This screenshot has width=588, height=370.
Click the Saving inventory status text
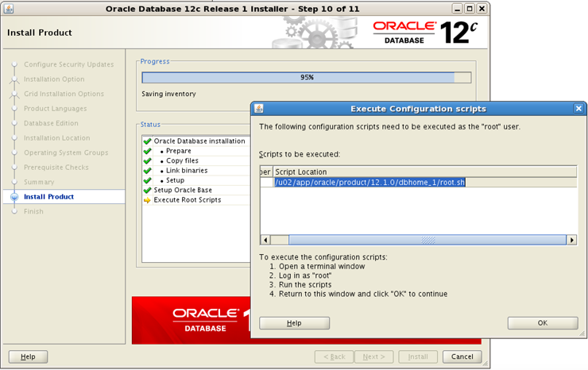(x=168, y=94)
